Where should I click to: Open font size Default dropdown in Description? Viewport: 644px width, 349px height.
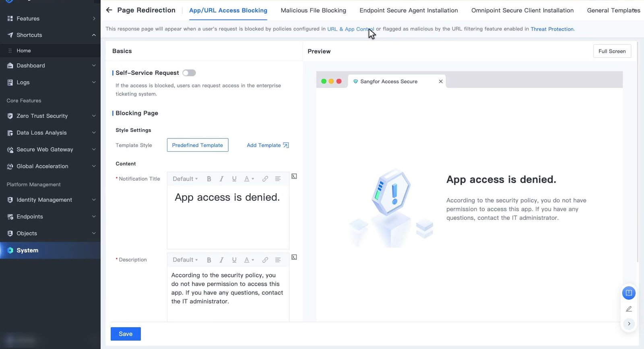point(185,260)
